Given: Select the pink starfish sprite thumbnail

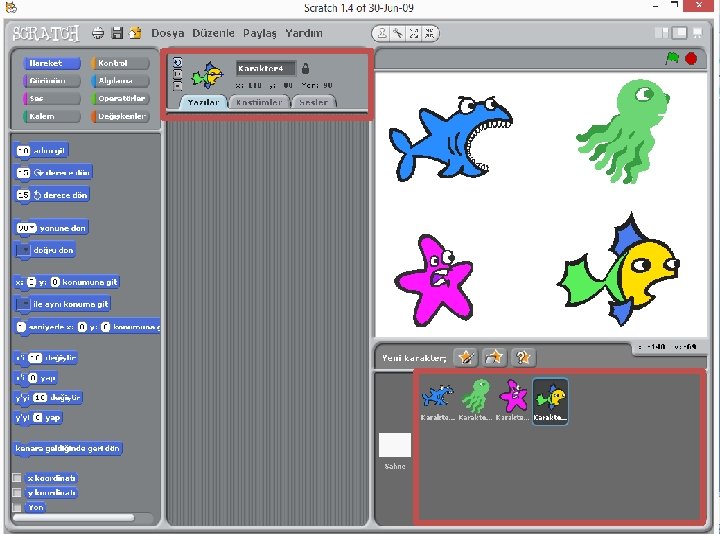Looking at the screenshot, I should pos(513,400).
